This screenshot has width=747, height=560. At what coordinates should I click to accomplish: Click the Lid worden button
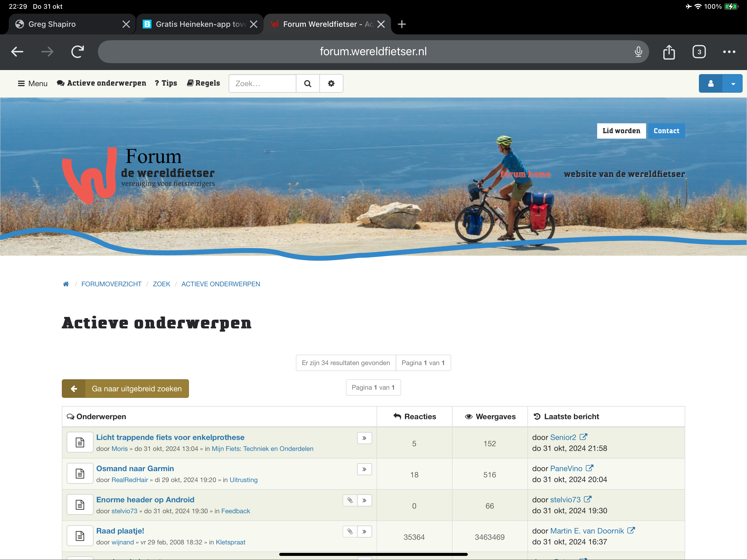point(621,131)
